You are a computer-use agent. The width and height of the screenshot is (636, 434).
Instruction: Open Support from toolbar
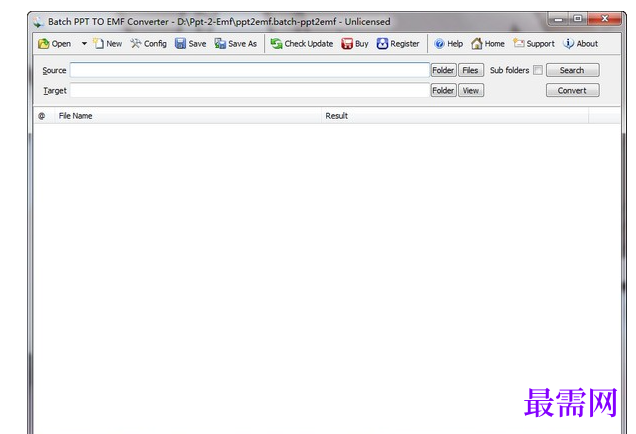[534, 43]
